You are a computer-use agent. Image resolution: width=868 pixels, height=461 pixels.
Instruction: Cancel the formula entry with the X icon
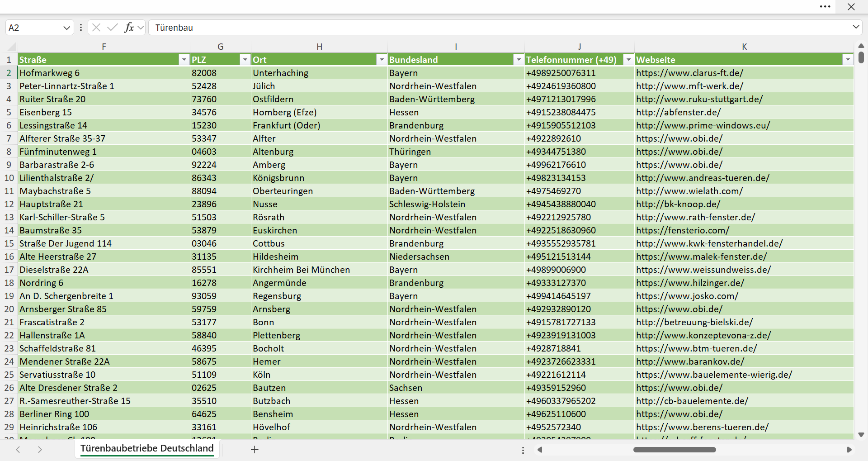click(x=96, y=28)
